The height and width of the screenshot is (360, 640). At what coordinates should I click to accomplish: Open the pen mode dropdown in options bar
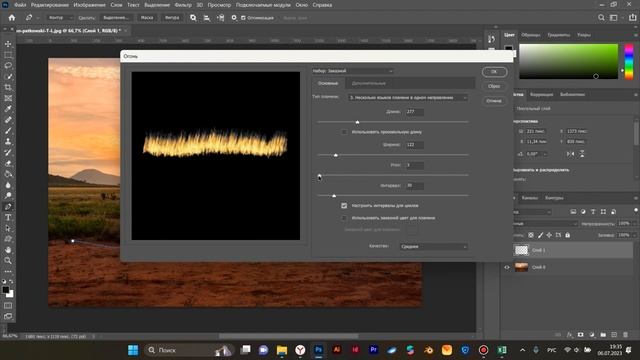tap(60, 18)
